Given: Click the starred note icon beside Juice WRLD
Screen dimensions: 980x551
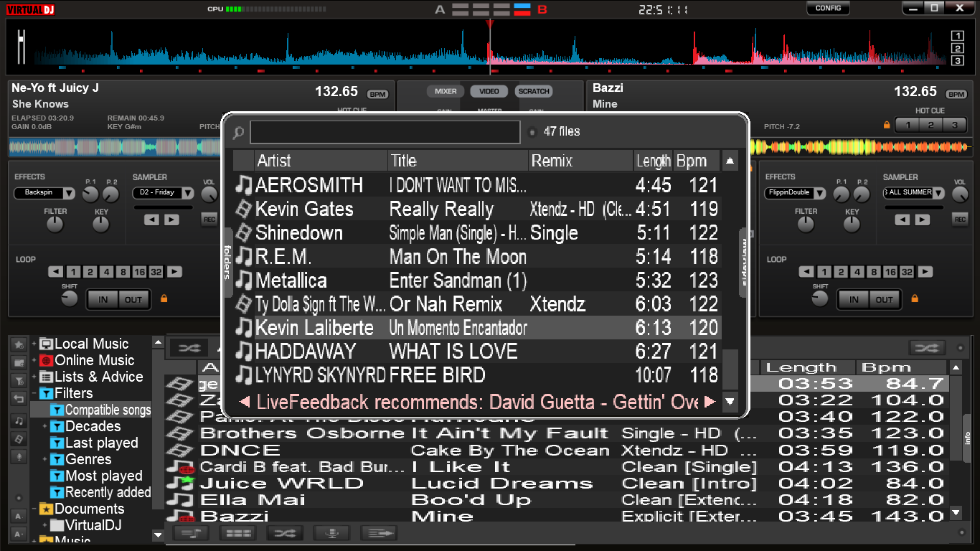Looking at the screenshot, I should 179,483.
